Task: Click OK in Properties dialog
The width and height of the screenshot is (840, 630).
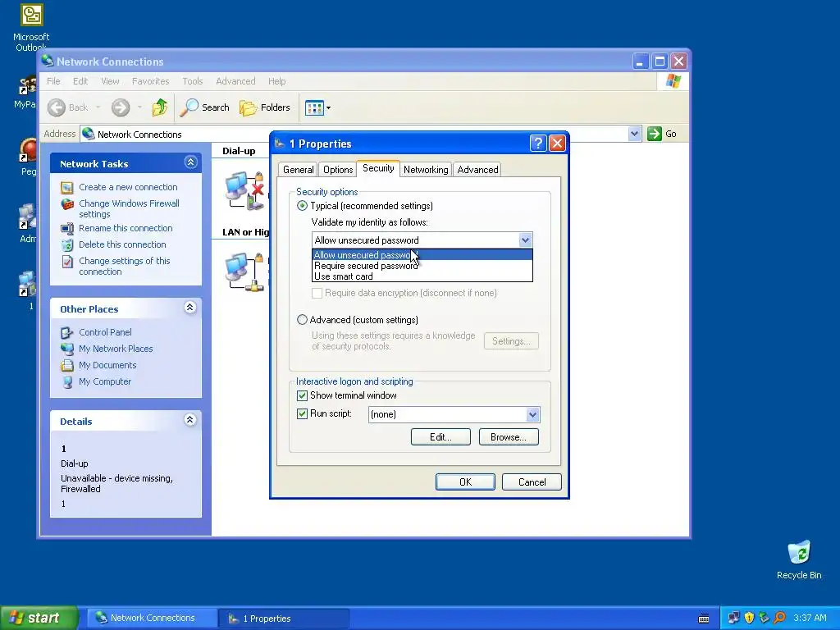Action: [465, 482]
